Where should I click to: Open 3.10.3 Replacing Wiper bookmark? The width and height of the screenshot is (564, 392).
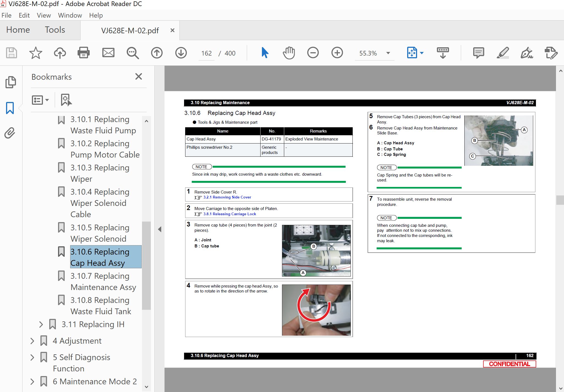coord(100,173)
